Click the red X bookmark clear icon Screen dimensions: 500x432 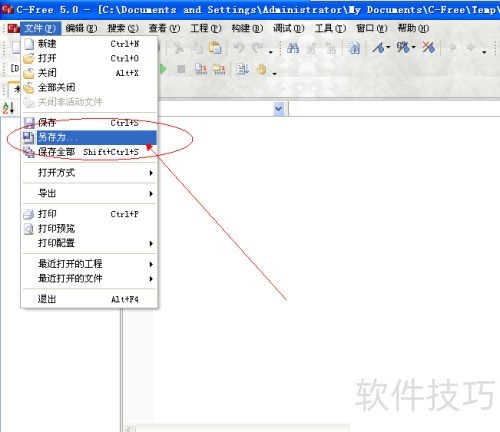(429, 48)
